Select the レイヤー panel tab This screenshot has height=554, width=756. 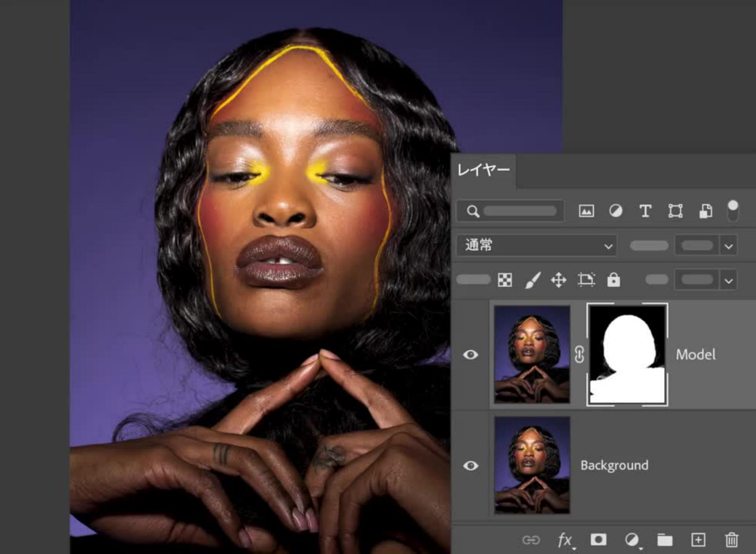(x=483, y=170)
